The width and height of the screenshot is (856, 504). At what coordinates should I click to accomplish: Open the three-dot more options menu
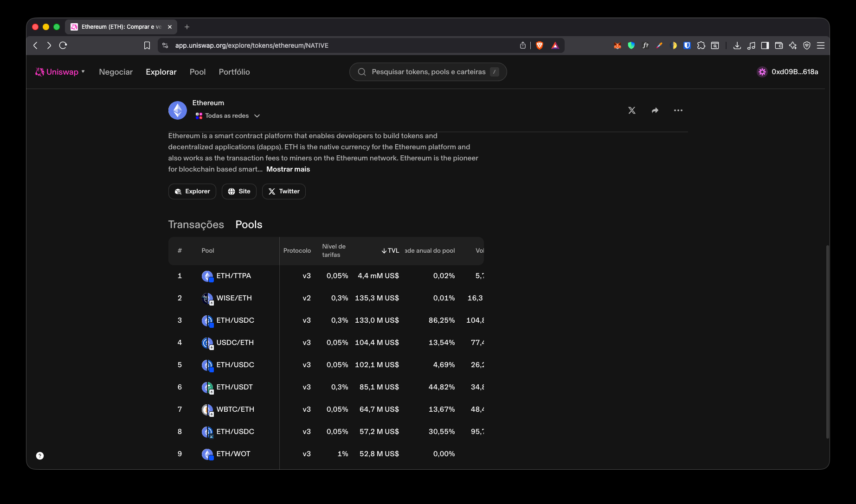point(678,110)
